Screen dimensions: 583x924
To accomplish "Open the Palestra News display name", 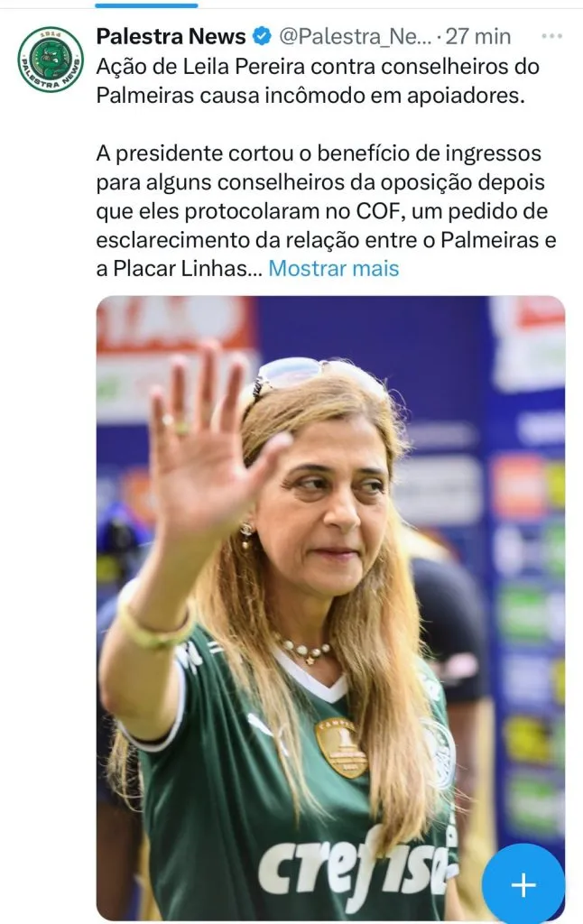I will 171,36.
